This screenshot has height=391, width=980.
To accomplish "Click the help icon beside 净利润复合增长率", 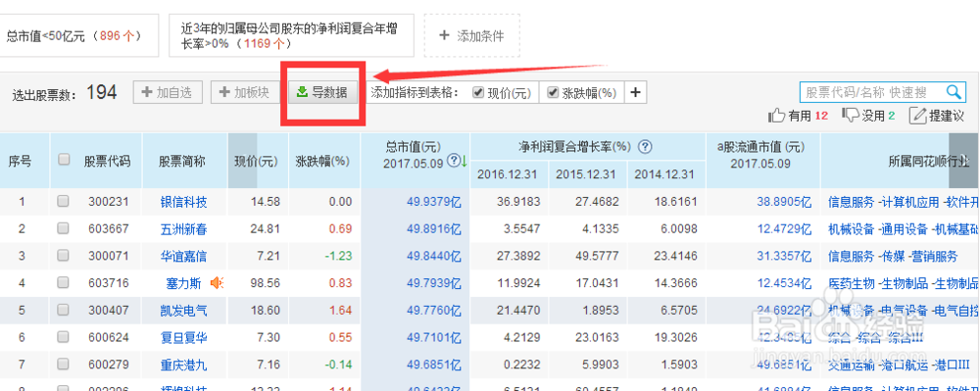I will coord(646,147).
